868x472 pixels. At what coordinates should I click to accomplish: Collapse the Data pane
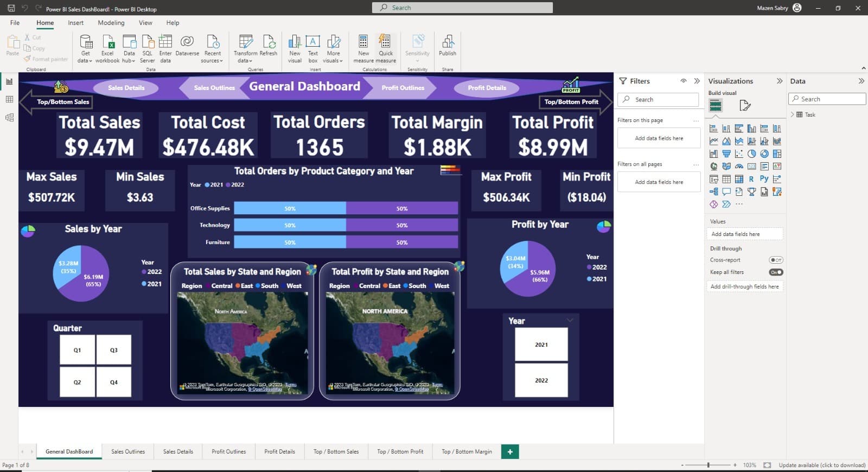(861, 81)
